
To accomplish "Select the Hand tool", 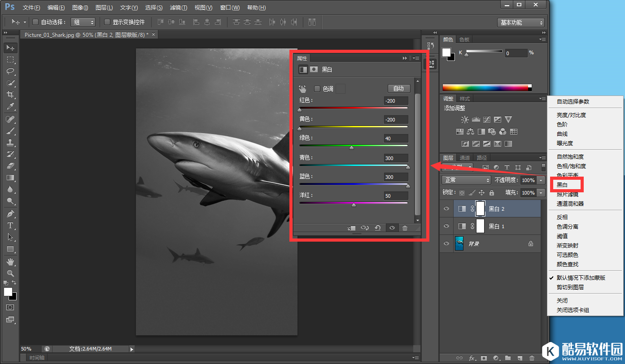I will [x=10, y=261].
